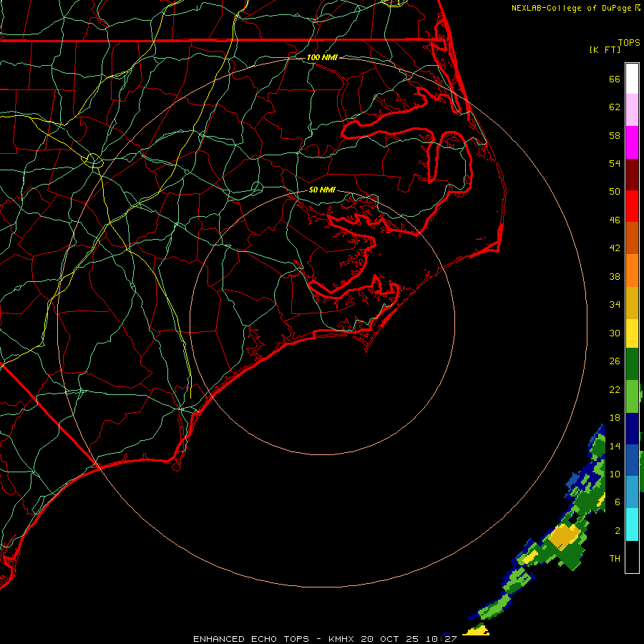Click the TOPS legend title

click(x=629, y=42)
